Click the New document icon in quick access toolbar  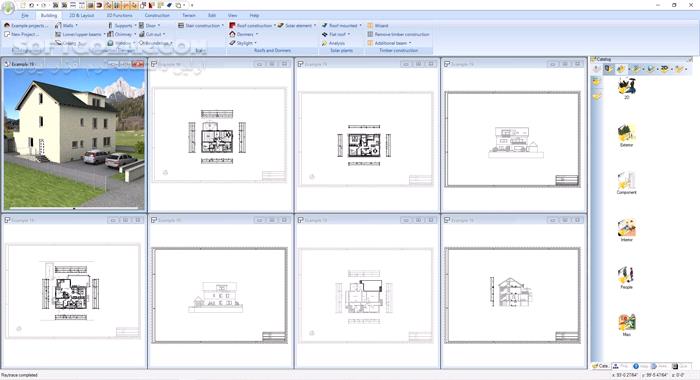pyautogui.click(x=23, y=5)
